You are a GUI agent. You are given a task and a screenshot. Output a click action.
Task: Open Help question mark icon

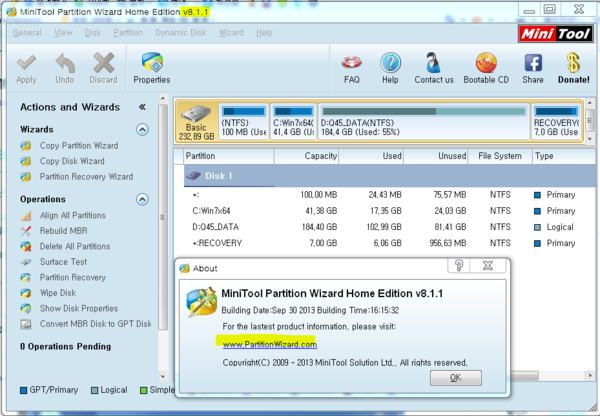(x=390, y=62)
